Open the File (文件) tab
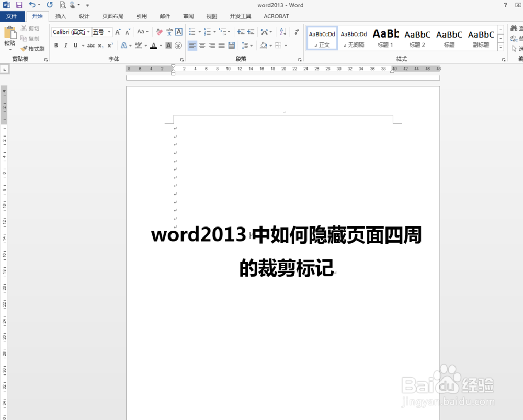 pyautogui.click(x=12, y=16)
